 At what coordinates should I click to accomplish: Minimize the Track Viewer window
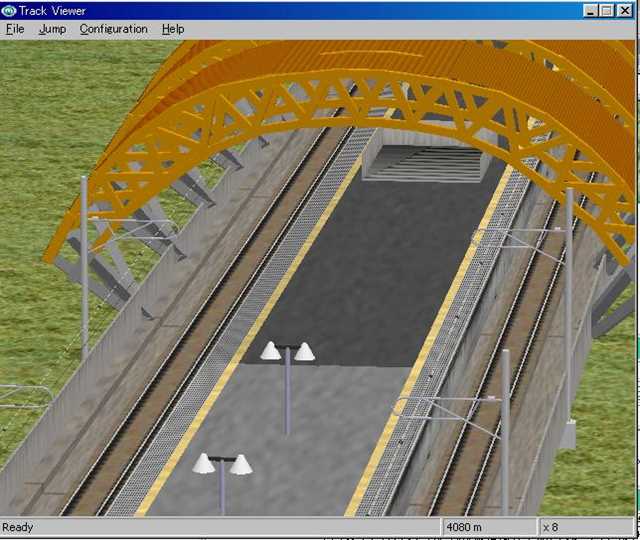coord(593,10)
